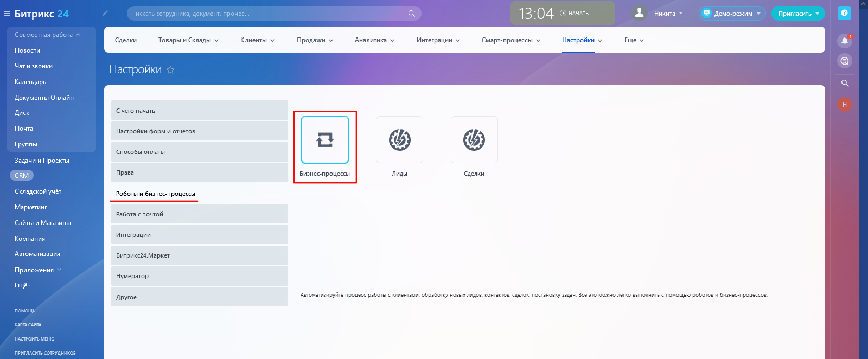The width and height of the screenshot is (868, 359).
Task: Click the Пригласить button
Action: (x=798, y=14)
